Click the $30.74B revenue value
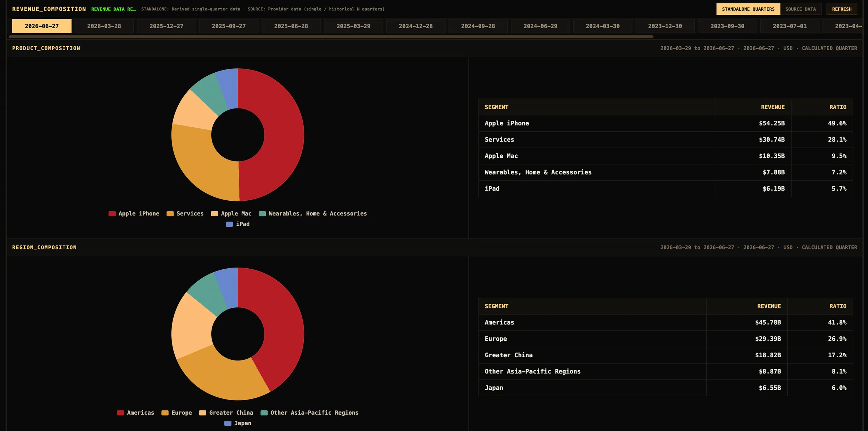 click(772, 140)
